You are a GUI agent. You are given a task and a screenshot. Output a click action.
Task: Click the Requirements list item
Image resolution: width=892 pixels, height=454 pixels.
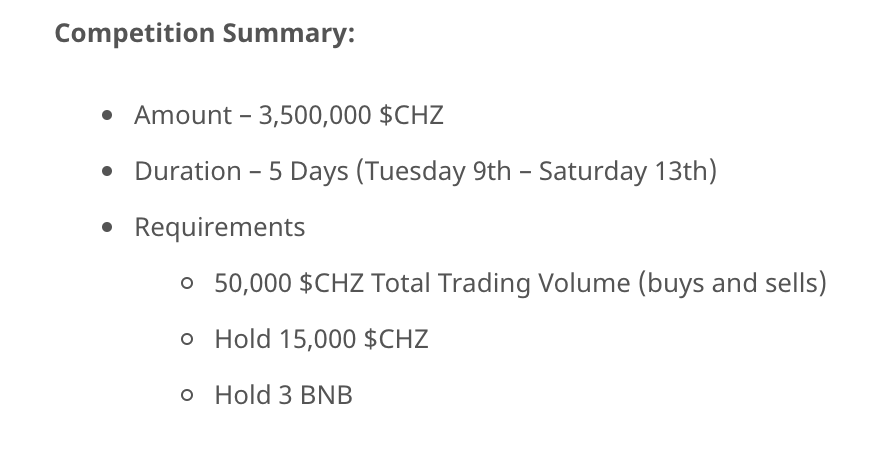pyautogui.click(x=220, y=228)
